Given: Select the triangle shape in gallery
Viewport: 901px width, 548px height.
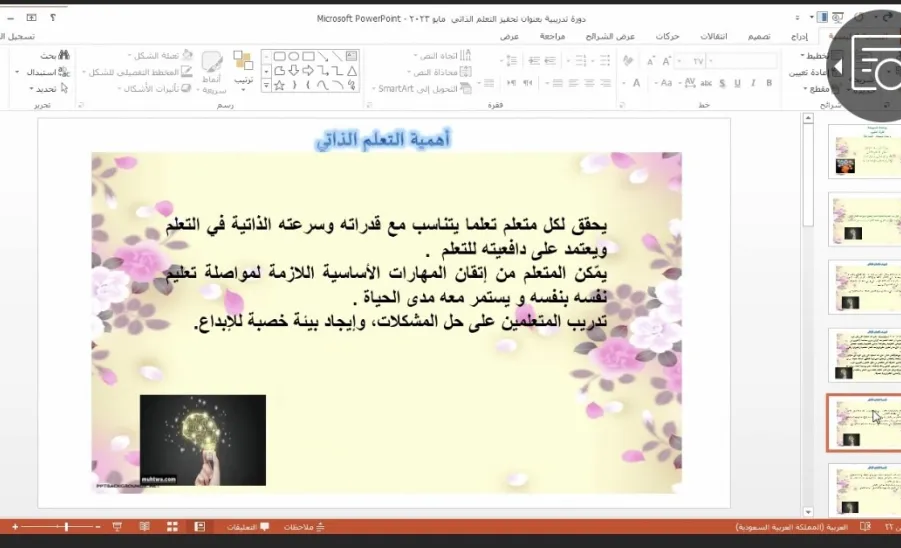Looking at the screenshot, I should point(351,71).
